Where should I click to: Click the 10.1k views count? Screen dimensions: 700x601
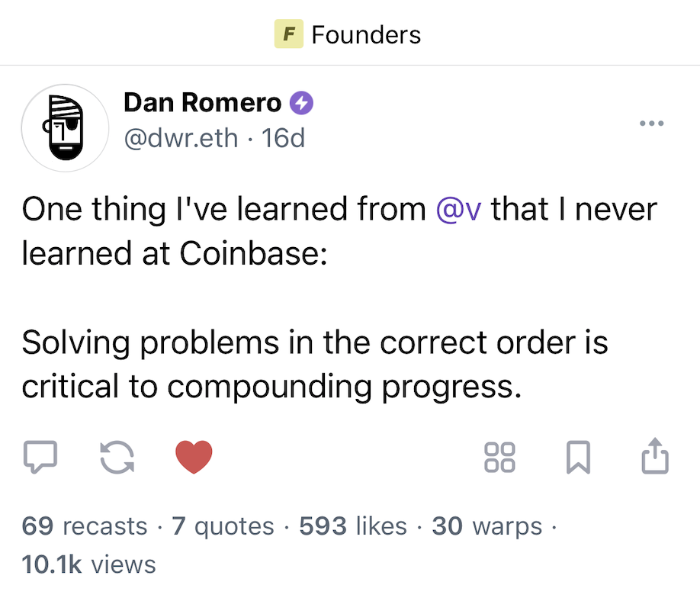click(88, 564)
